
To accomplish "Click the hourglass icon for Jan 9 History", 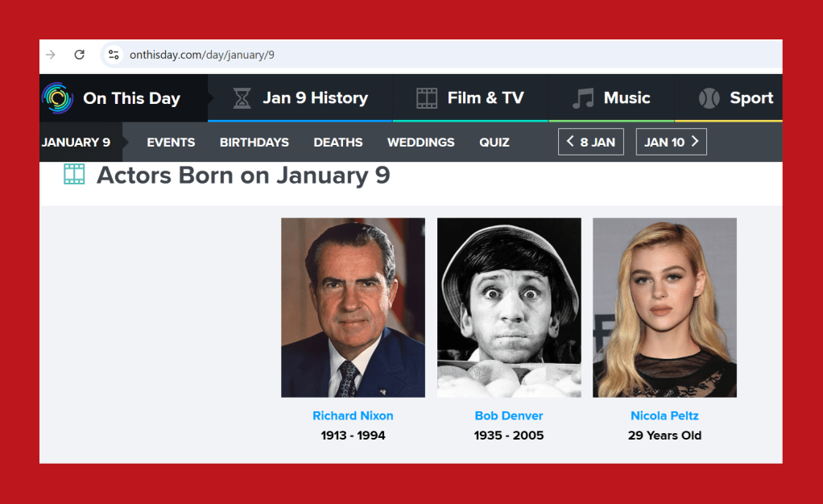I will 242,98.
